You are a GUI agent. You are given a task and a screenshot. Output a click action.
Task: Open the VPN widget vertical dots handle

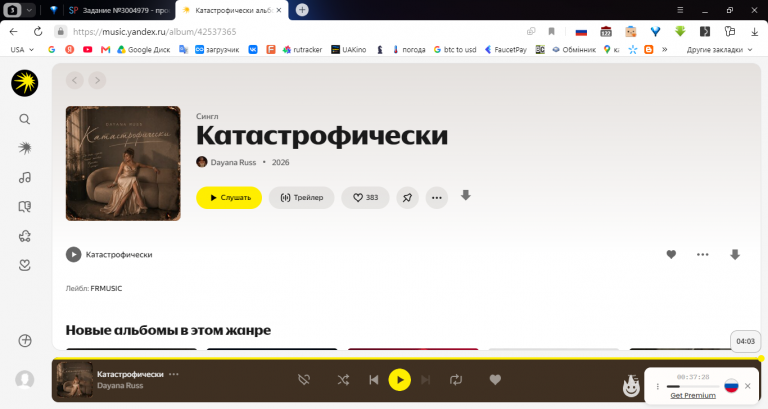(x=658, y=386)
